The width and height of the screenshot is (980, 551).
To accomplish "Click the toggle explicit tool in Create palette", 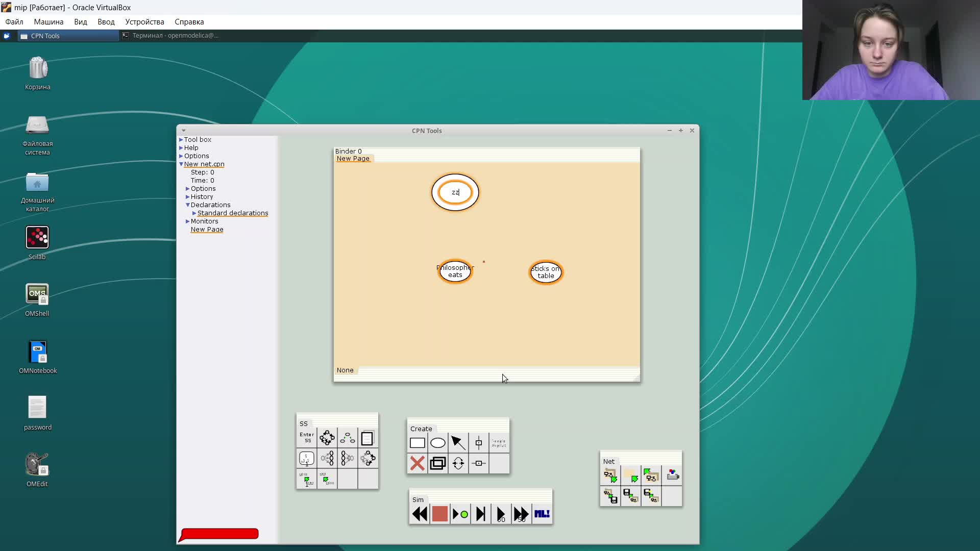I will point(499,443).
